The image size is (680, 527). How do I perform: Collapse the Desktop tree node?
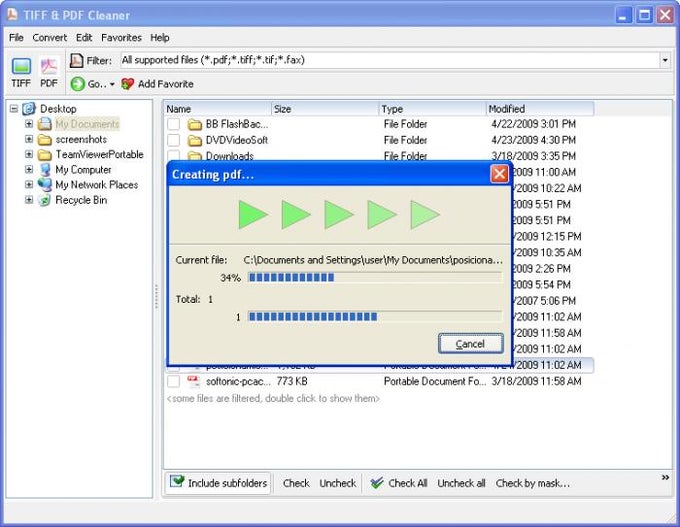[14, 108]
